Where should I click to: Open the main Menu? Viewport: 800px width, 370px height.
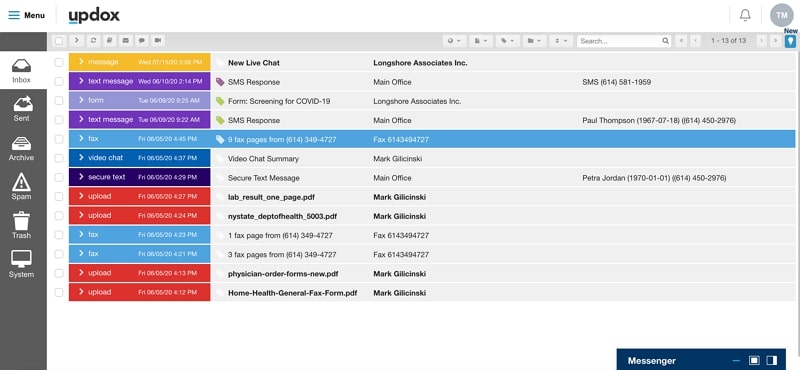click(x=27, y=15)
